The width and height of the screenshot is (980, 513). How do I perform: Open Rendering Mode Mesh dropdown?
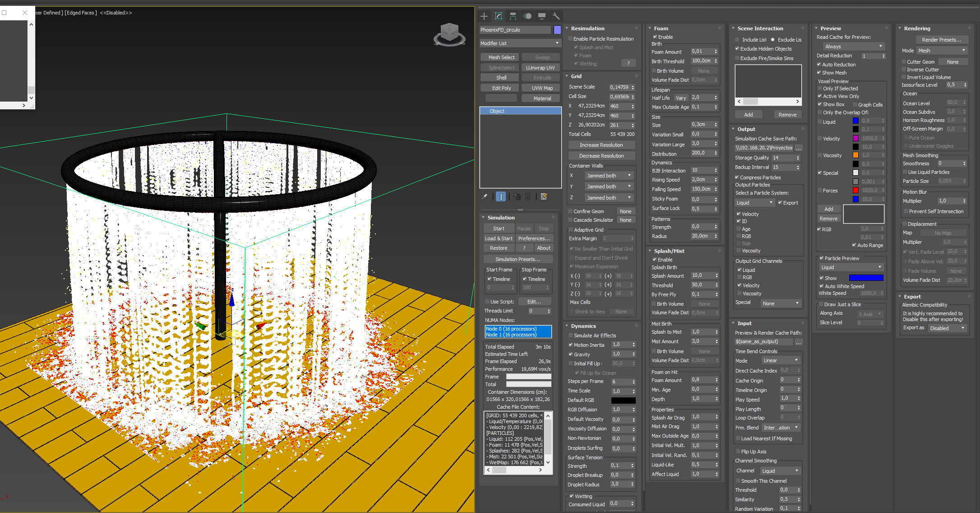tap(942, 51)
